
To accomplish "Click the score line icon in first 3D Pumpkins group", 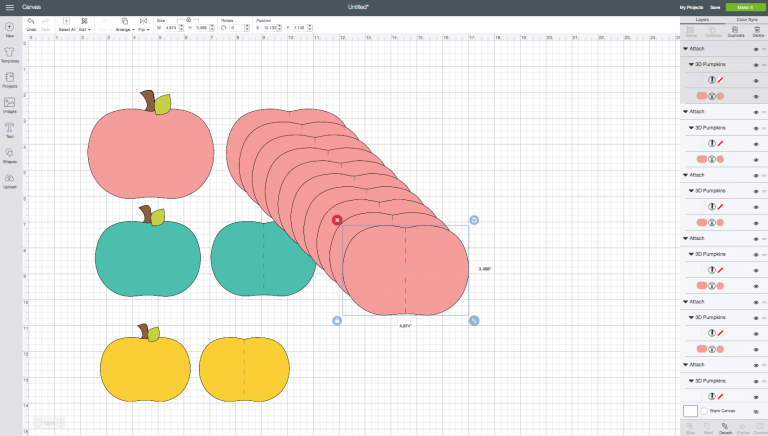I will (x=712, y=80).
